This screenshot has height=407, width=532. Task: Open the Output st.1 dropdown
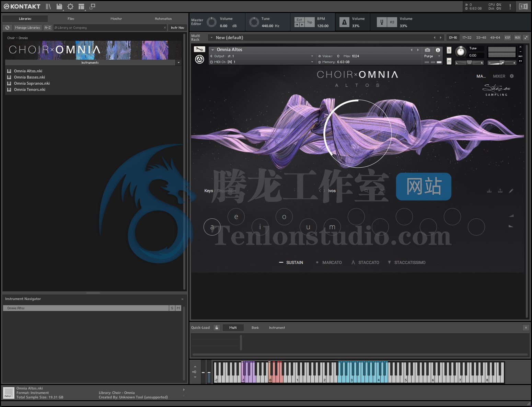312,56
